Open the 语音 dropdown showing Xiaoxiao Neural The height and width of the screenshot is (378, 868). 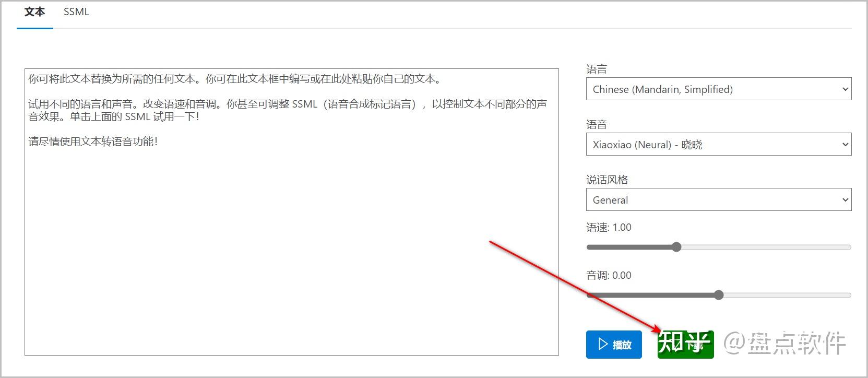(719, 145)
